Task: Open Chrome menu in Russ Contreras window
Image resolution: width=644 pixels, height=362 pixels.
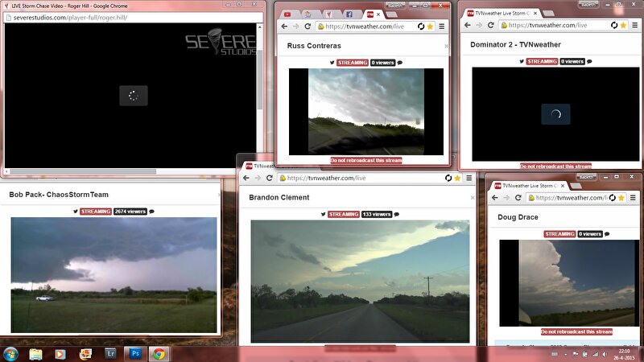Action: [442, 27]
